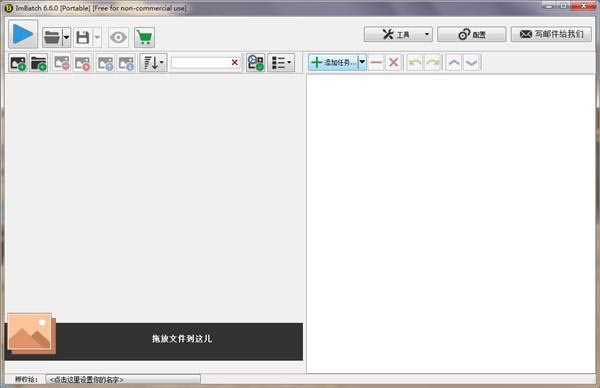This screenshot has height=388, width=600.
Task: Click the orange image placeholder thumbnail
Action: point(31,334)
